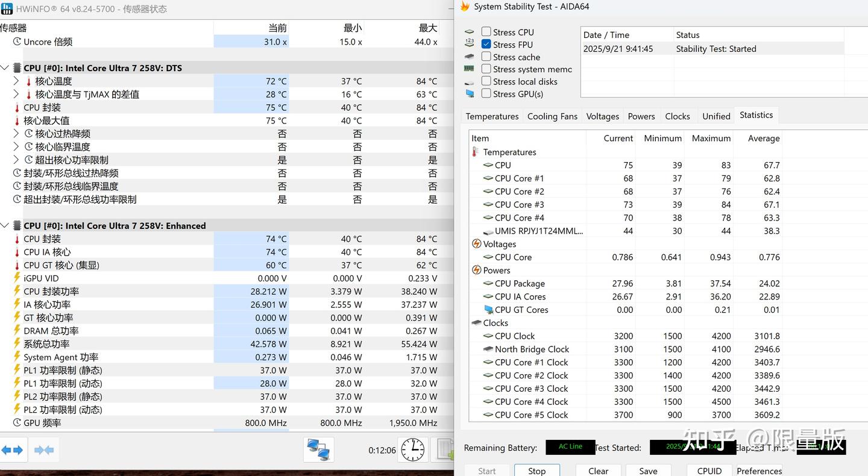The image size is (868, 476).
Task: Click the HWiNFO clock reset-timer icon
Action: 413,449
